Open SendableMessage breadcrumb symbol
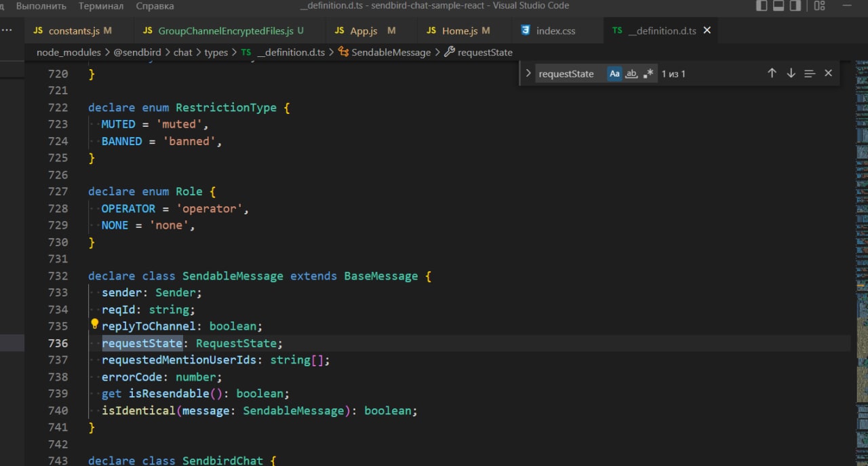868x466 pixels. click(384, 52)
